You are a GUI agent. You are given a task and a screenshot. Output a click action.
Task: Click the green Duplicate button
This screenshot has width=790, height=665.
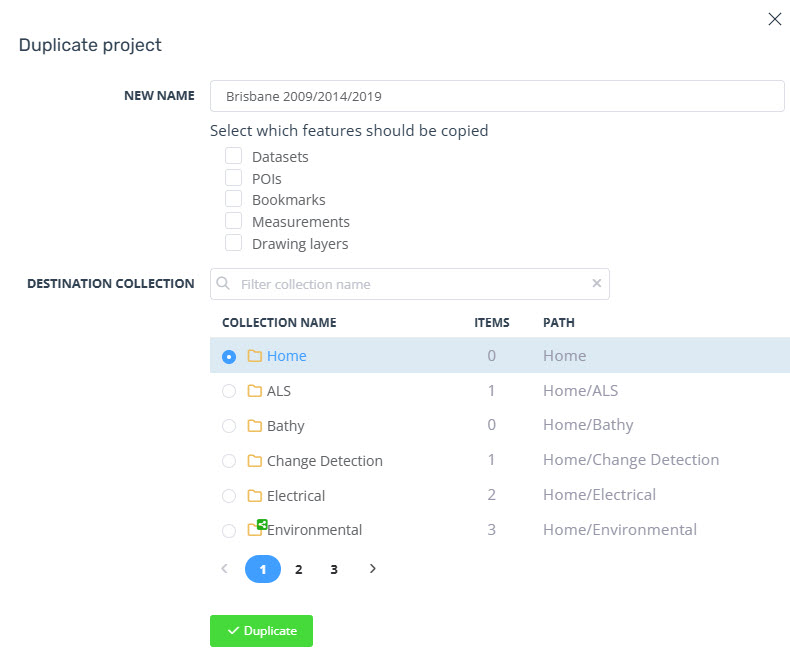coord(261,631)
